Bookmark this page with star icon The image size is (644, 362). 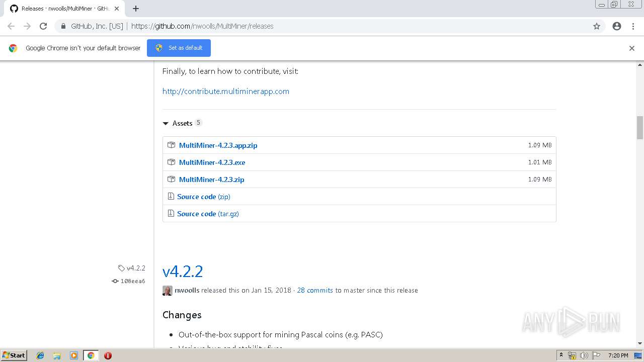coord(597,26)
